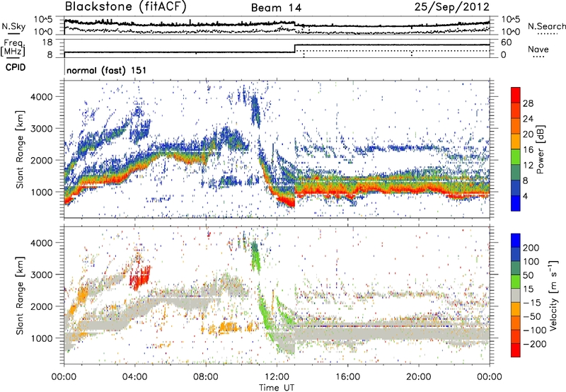Click the 'Freq. [MHz]' axis label
The height and width of the screenshot is (392, 566).
pyautogui.click(x=13, y=47)
